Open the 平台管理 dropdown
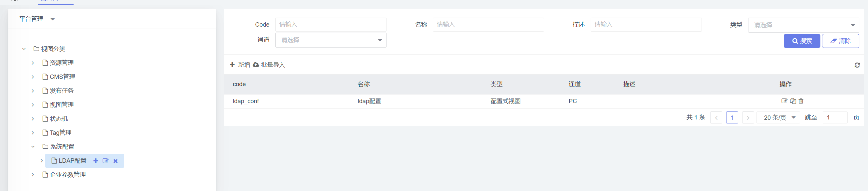 click(x=37, y=19)
